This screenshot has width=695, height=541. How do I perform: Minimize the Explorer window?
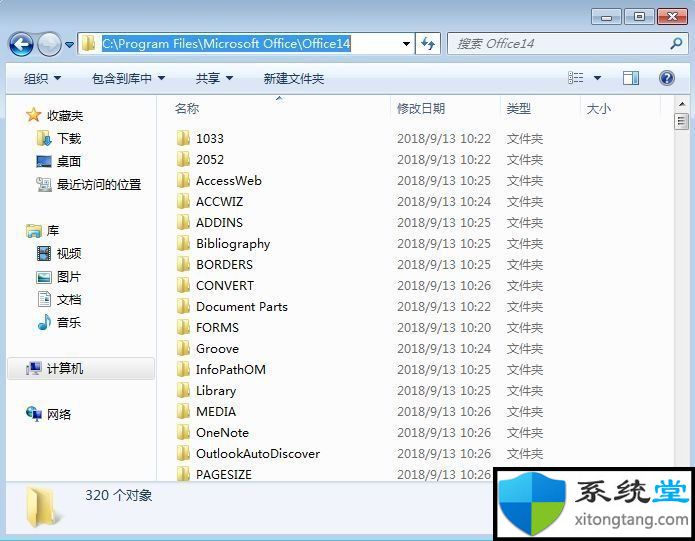(x=606, y=17)
